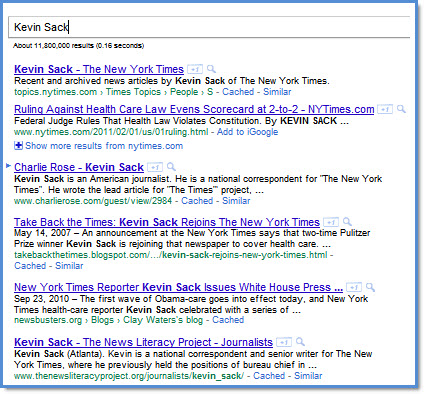Click People breadcrumb in first result
Image resolution: width=424 pixels, height=394 pixels.
click(184, 92)
